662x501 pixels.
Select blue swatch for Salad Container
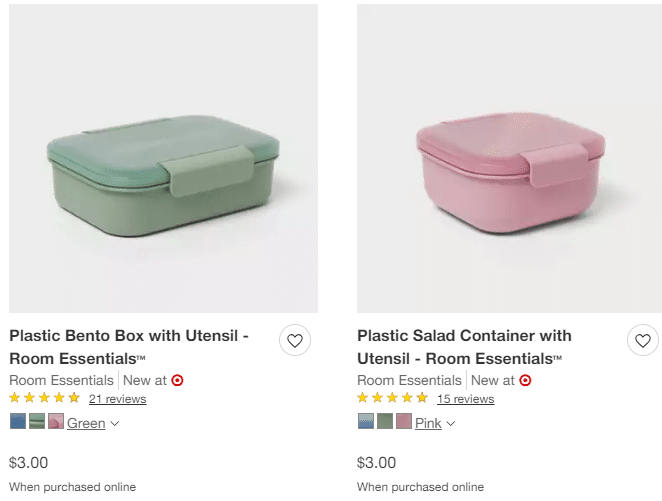tap(366, 422)
